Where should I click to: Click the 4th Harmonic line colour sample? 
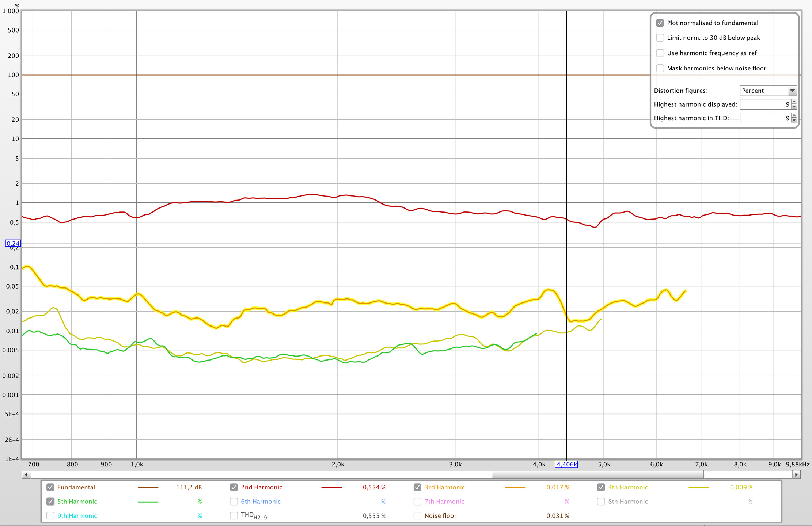pyautogui.click(x=699, y=488)
